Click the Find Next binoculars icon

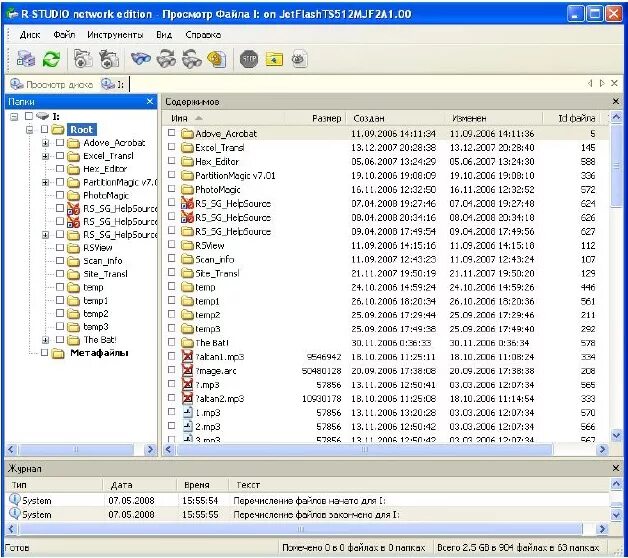click(166, 59)
